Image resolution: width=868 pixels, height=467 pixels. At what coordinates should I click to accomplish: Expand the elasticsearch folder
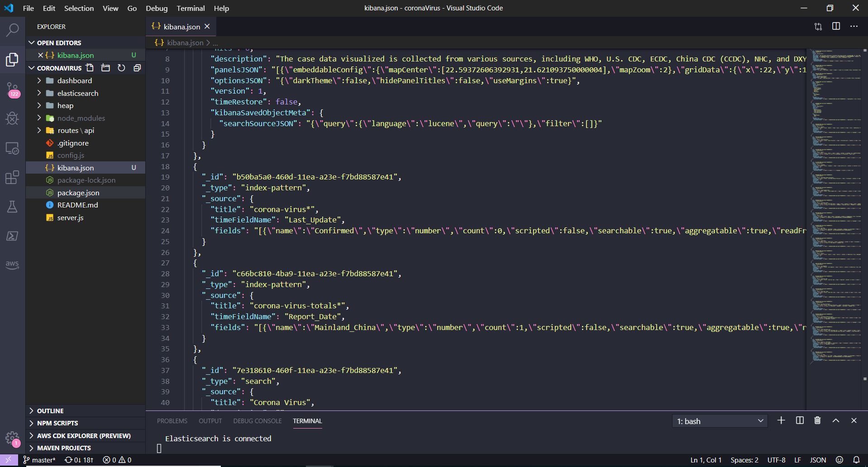86,93
